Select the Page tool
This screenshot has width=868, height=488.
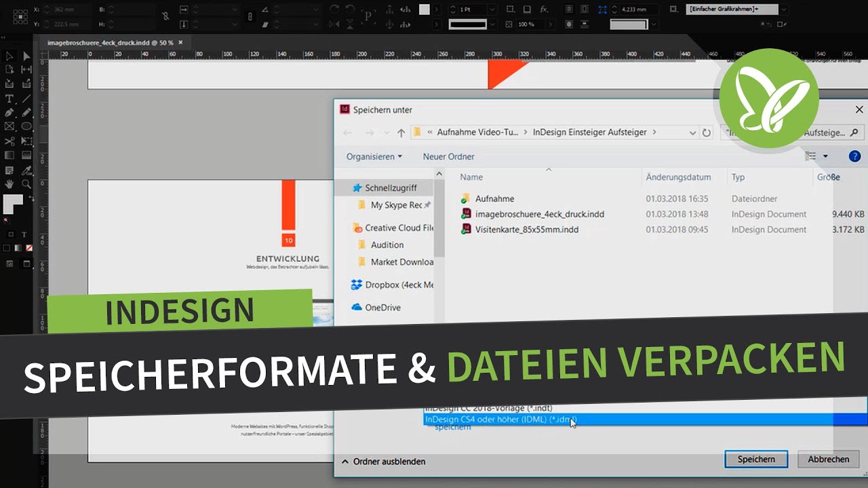9,70
